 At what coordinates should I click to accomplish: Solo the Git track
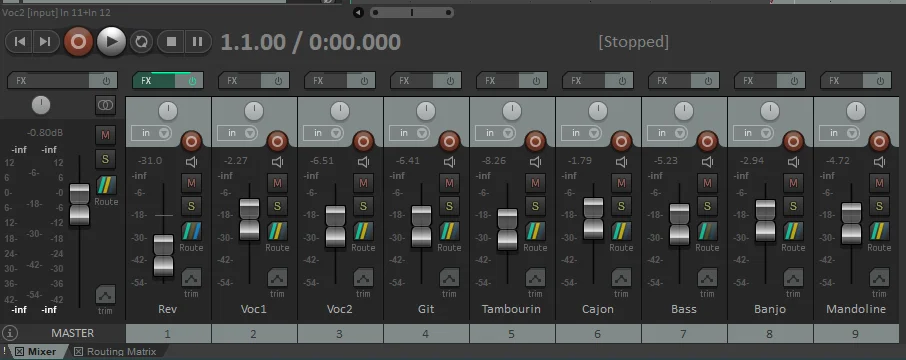pos(450,206)
